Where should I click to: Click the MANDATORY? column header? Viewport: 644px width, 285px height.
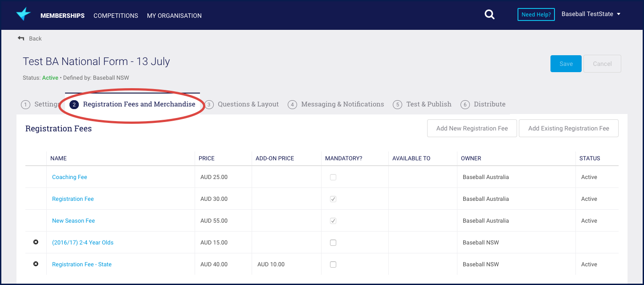(x=344, y=158)
